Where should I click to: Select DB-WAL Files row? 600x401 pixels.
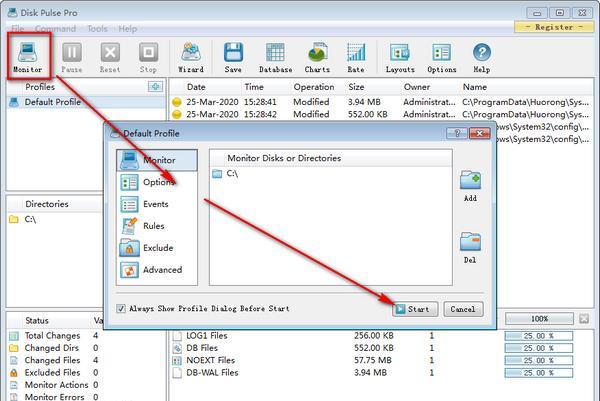click(381, 372)
